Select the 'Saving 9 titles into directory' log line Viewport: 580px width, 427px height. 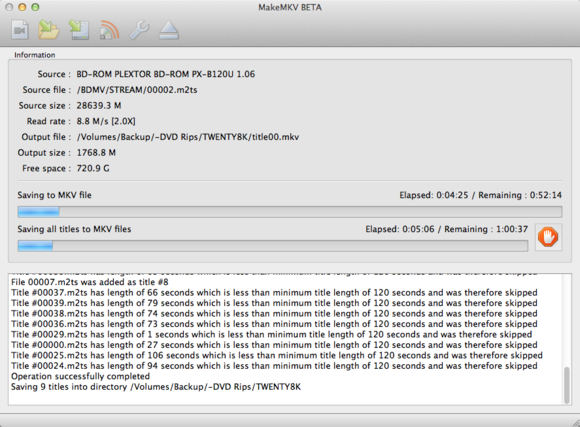point(156,387)
